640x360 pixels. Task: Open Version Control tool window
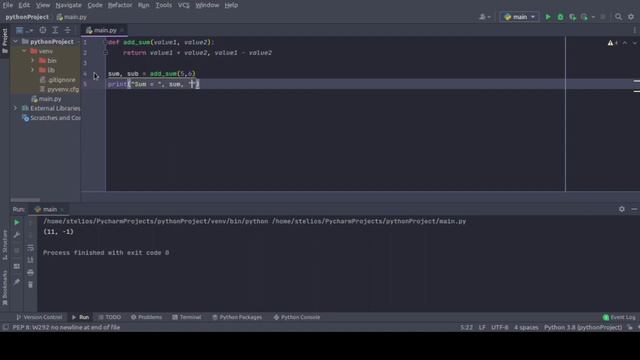click(x=39, y=317)
